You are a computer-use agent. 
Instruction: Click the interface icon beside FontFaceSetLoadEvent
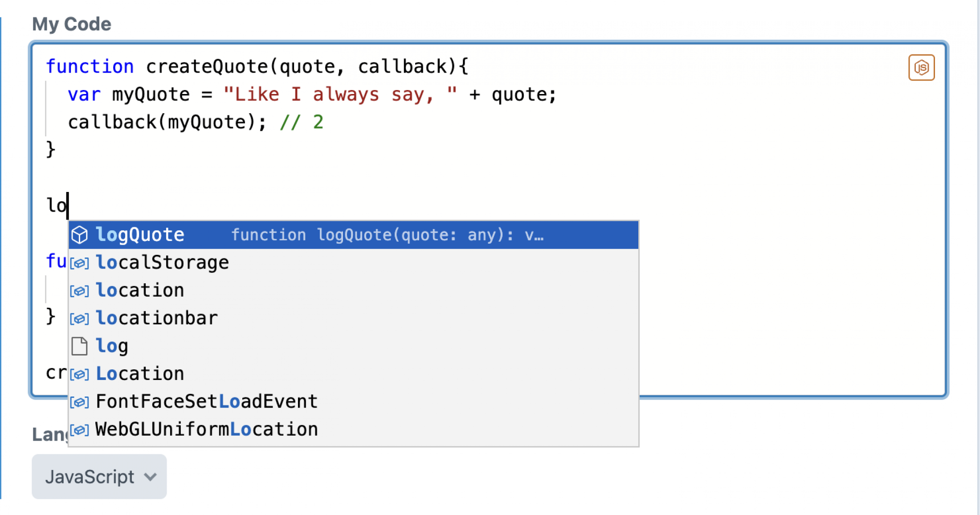pyautogui.click(x=79, y=401)
